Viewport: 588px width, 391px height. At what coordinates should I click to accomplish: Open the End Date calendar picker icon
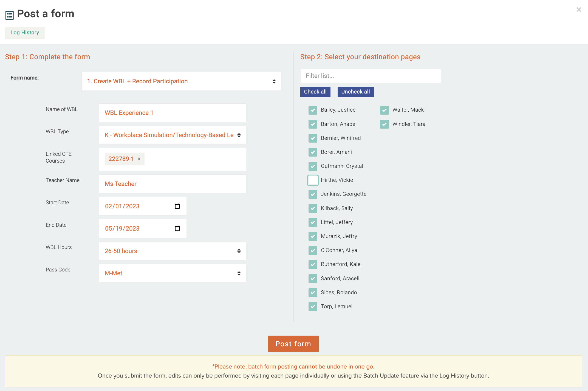click(177, 228)
